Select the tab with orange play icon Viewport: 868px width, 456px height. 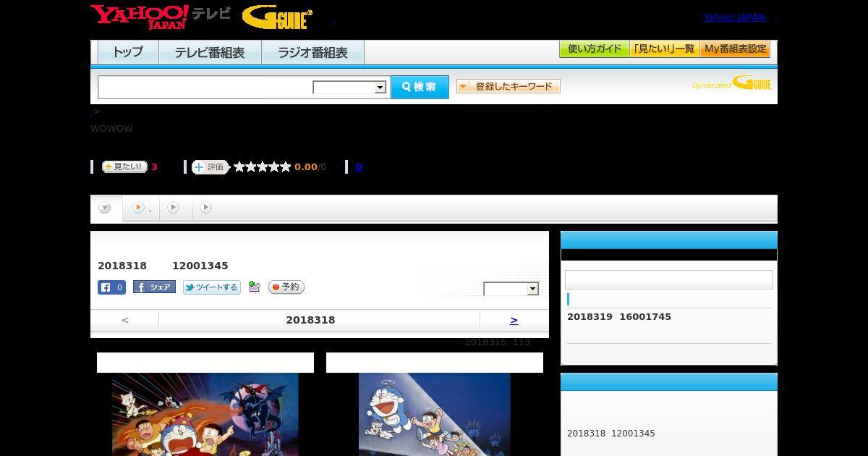click(140, 208)
